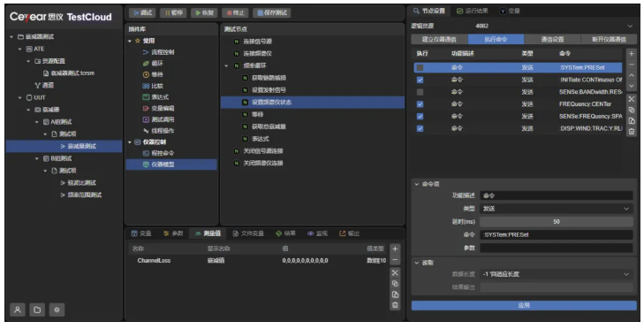The height and width of the screenshot is (329, 644).
Task: Open the 类型 发送 type dropdown
Action: click(557, 209)
